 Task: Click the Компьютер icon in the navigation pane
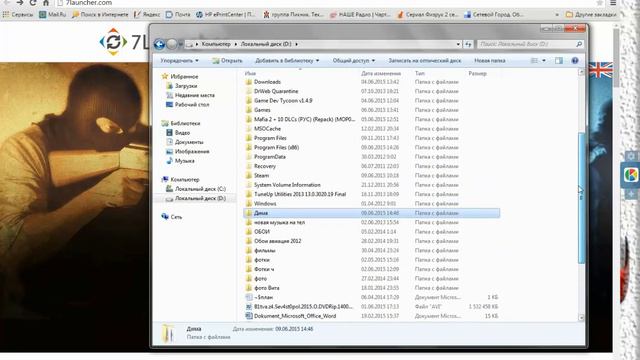[165, 180]
